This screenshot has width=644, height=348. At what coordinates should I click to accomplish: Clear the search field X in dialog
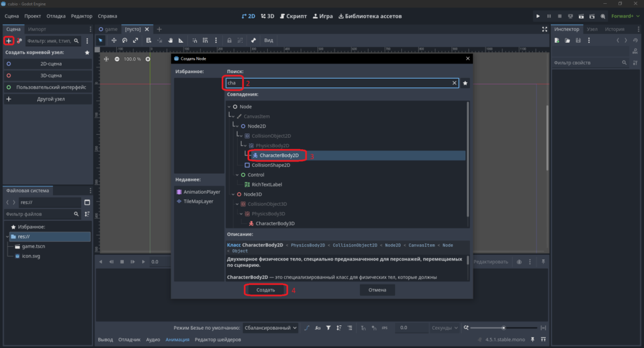[x=454, y=83]
